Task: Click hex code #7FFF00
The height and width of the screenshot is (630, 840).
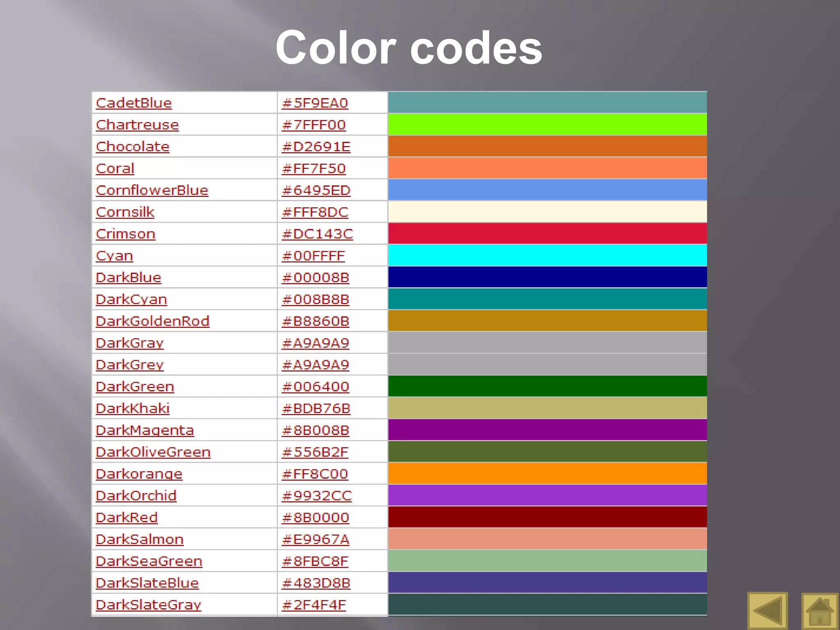Action: [314, 125]
